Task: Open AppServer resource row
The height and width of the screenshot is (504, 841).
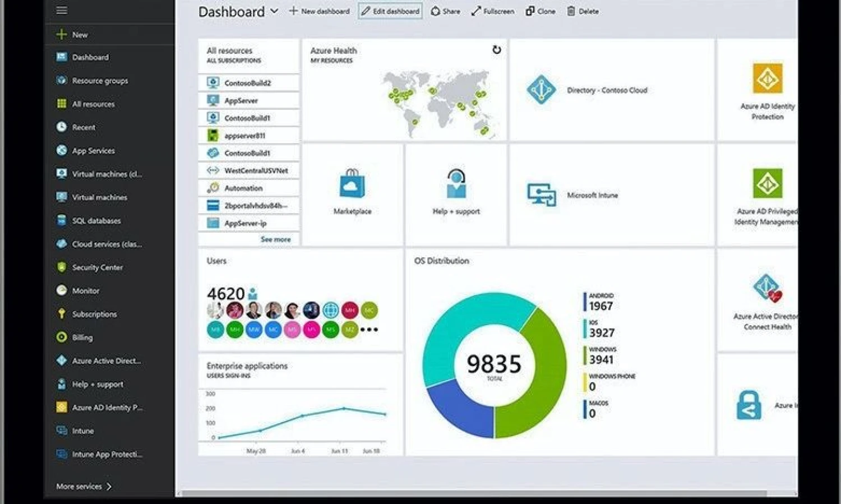Action: click(248, 100)
